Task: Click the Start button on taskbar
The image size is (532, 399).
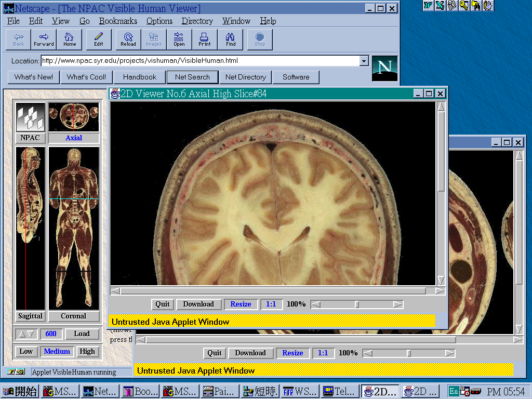Action: click(x=20, y=392)
